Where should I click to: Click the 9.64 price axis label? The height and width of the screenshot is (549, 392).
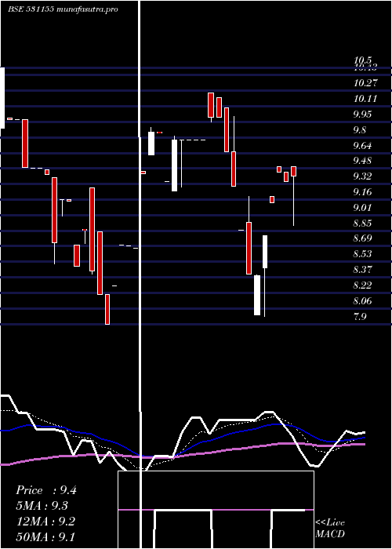pyautogui.click(x=362, y=146)
